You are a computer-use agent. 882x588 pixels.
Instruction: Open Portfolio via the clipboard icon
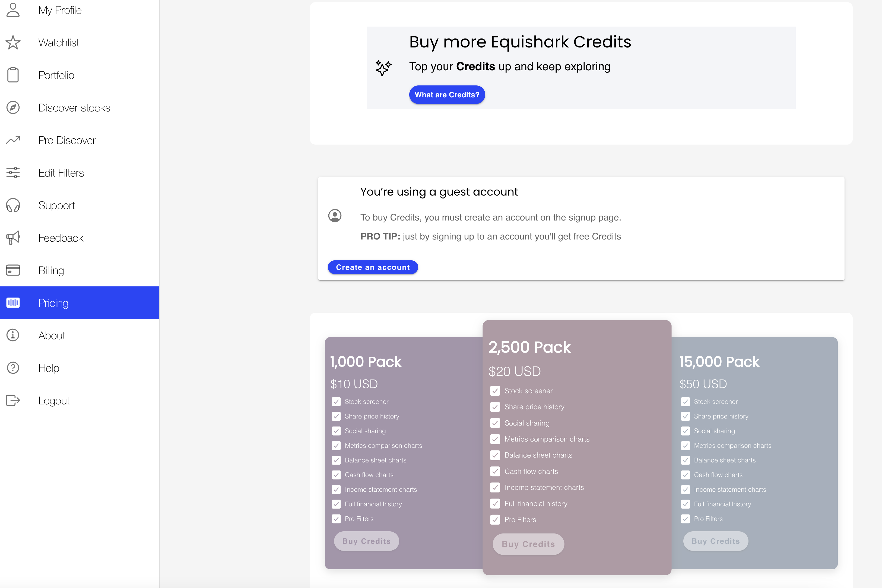(x=13, y=75)
